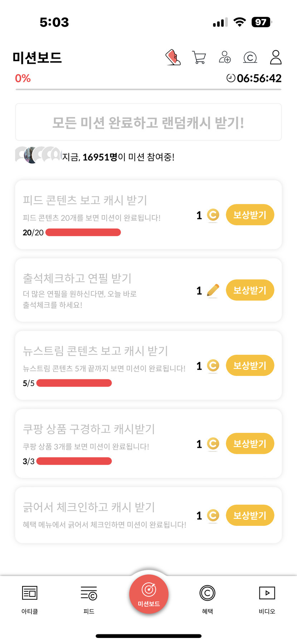Tap the participant avatars thumbnail group
This screenshot has width=297, height=644.
[x=38, y=155]
